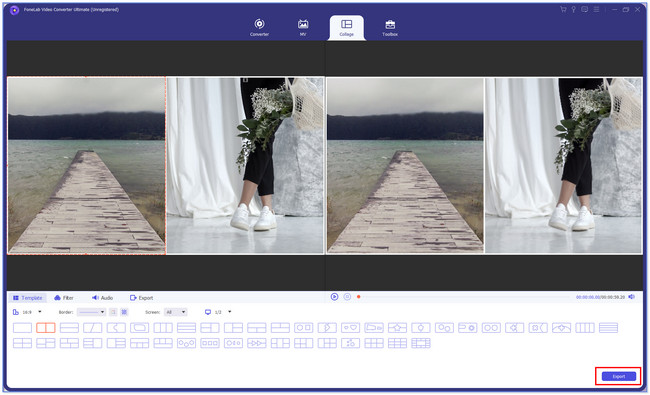Switch to the Template panel tab

27,298
